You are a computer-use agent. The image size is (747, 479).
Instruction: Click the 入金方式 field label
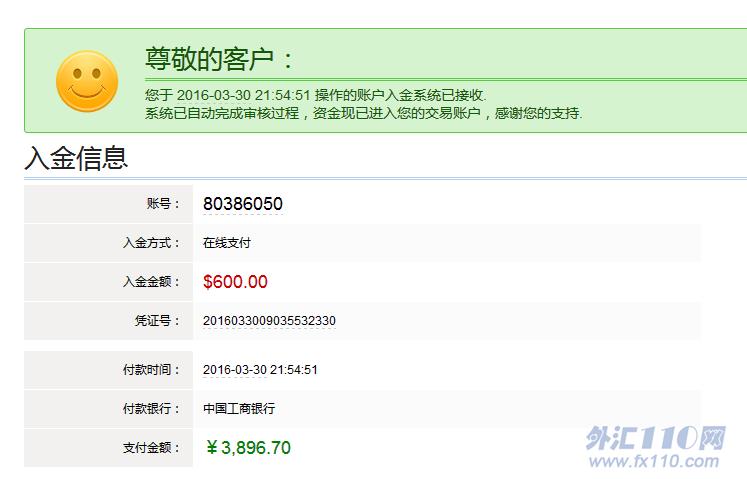151,243
